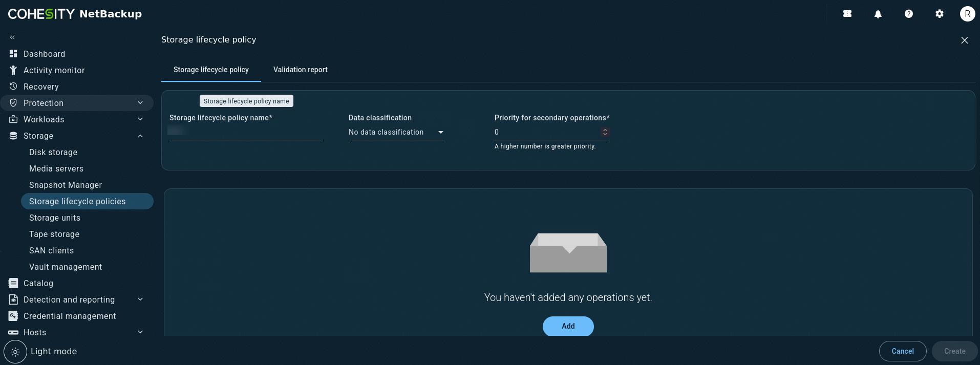This screenshot has height=365, width=980.
Task: Expand the Workloads section chevron
Action: (140, 119)
